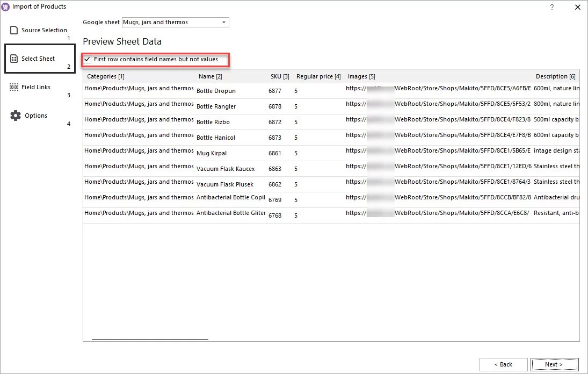Click the Import of Products title bar icon
Screen dimensions: 588x374
pos(6,6)
